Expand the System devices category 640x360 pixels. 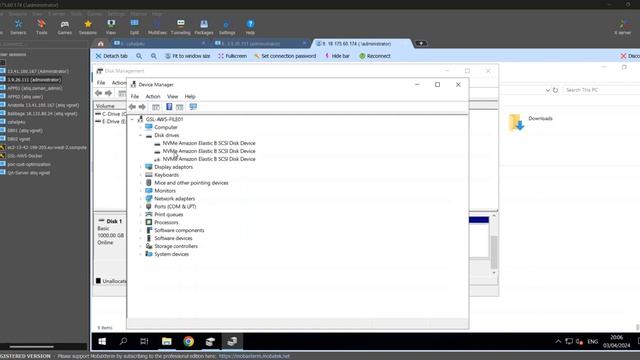[x=140, y=254]
